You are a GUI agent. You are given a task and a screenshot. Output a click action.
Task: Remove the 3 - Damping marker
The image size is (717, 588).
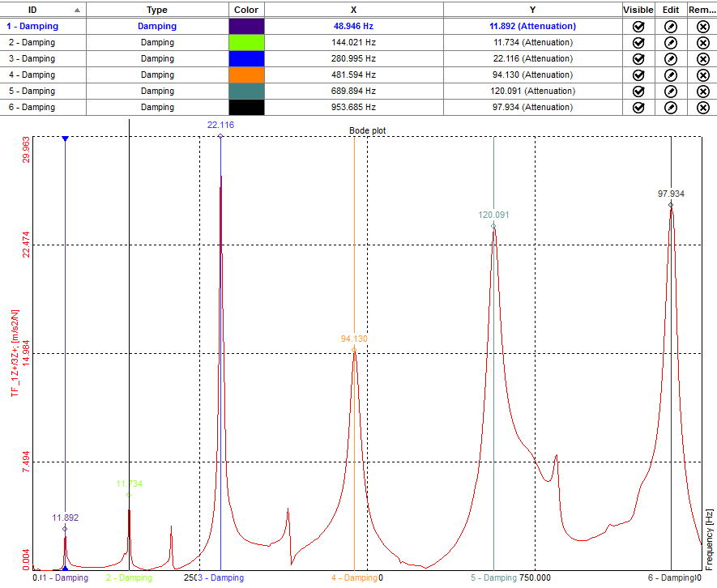click(x=703, y=59)
